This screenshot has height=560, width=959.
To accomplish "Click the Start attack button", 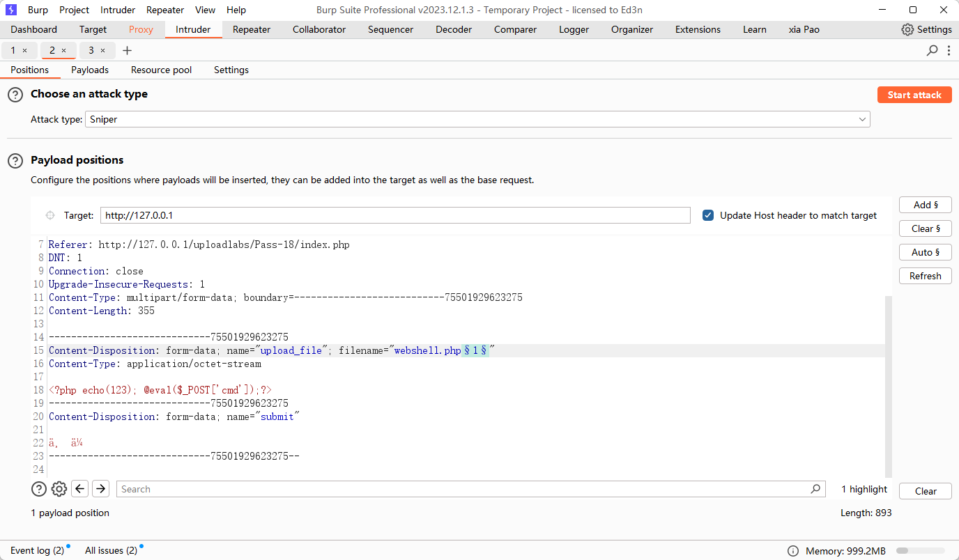I will (x=914, y=95).
